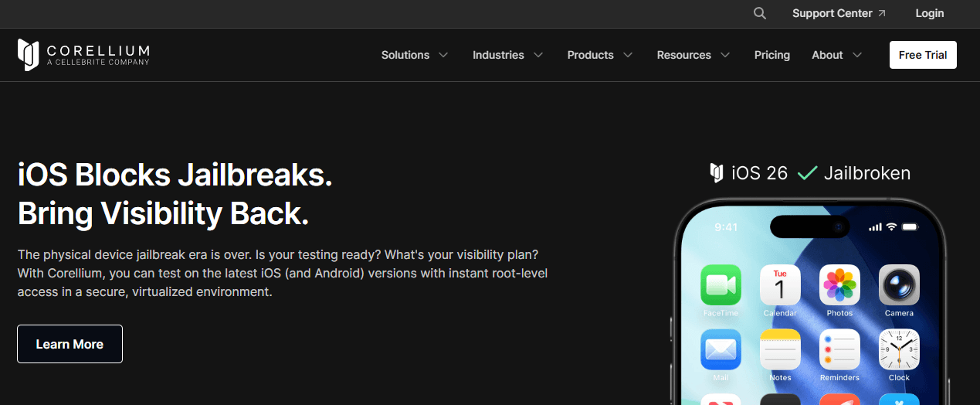Expand the Products chevron

(628, 55)
